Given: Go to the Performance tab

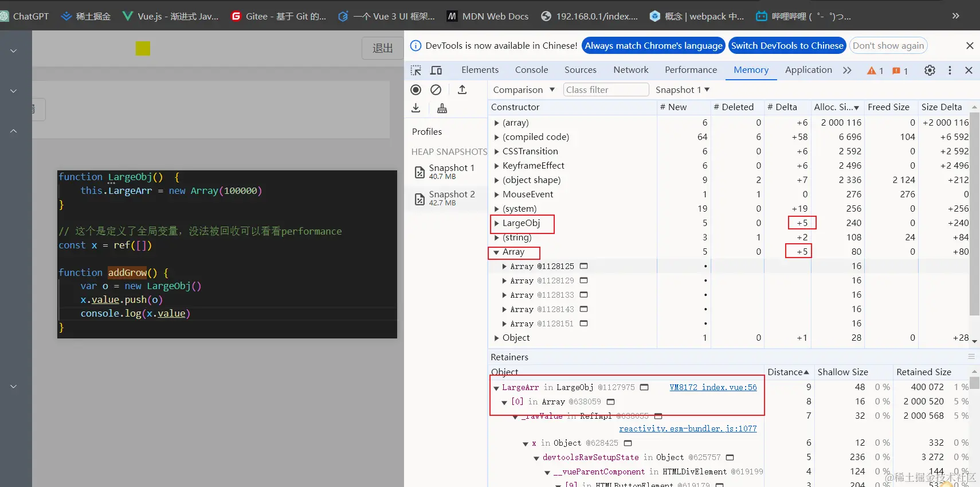Looking at the screenshot, I should coord(691,70).
